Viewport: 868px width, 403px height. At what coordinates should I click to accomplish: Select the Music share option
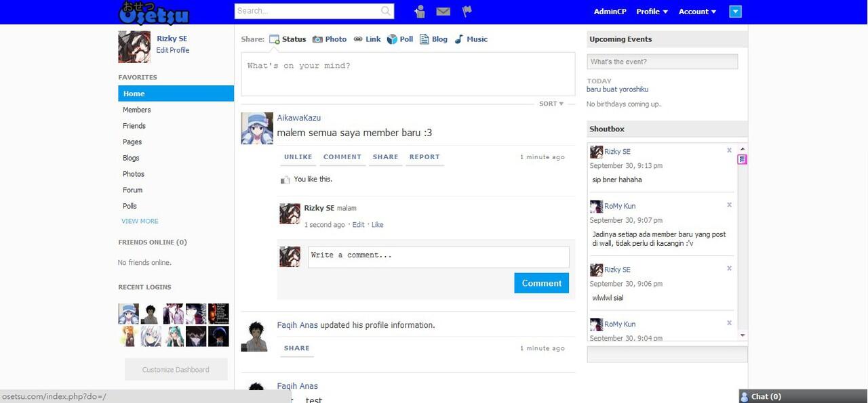tap(471, 39)
